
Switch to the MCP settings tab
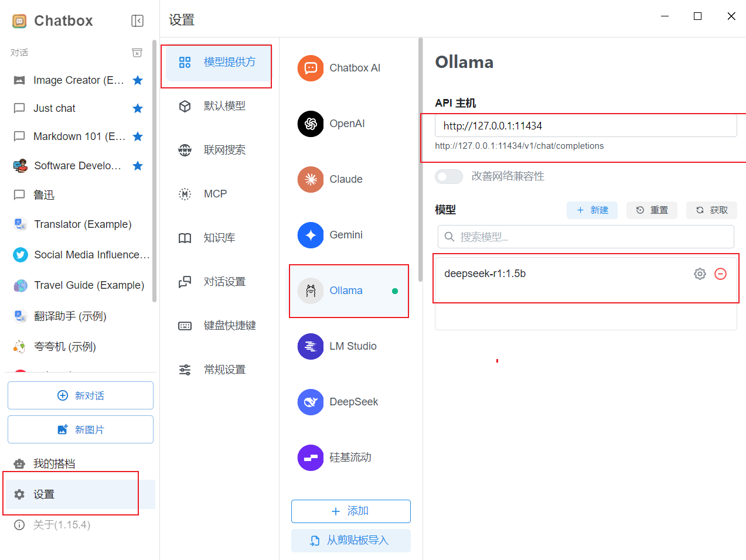click(x=218, y=194)
